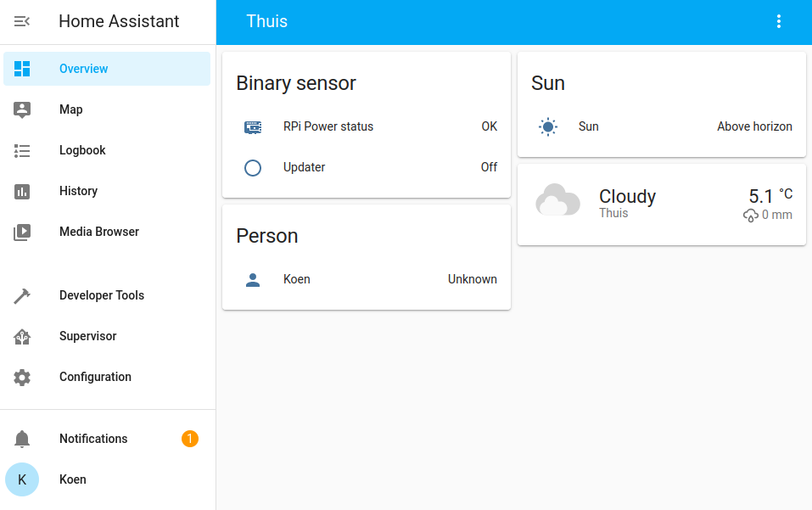Click the Configuration gear icon
This screenshot has height=510, width=812.
tap(22, 377)
